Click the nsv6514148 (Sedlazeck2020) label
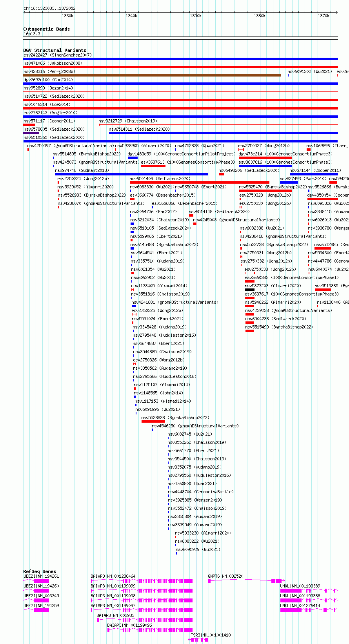The width and height of the screenshot is (349, 644). click(x=219, y=212)
